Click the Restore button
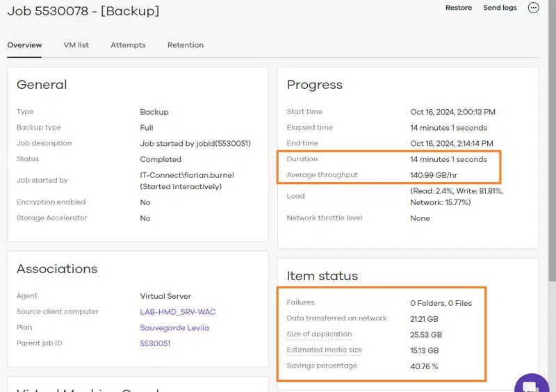The width and height of the screenshot is (556, 392). (459, 8)
